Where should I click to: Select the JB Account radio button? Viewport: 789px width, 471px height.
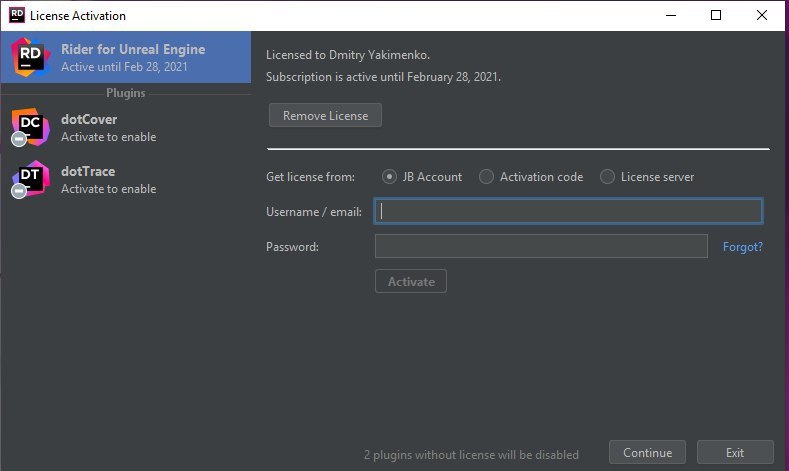[389, 177]
